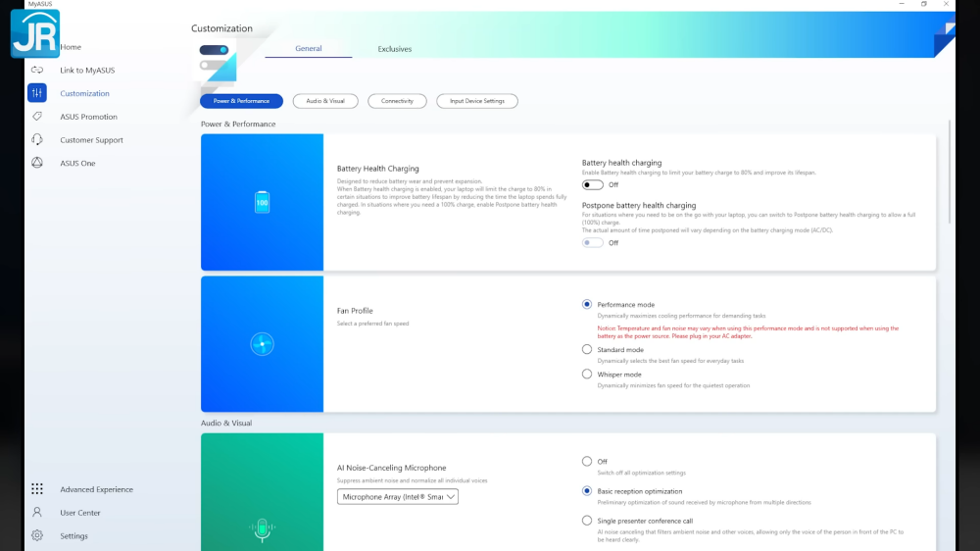This screenshot has height=551, width=980.
Task: Click the Customer Support headset icon
Action: (37, 139)
